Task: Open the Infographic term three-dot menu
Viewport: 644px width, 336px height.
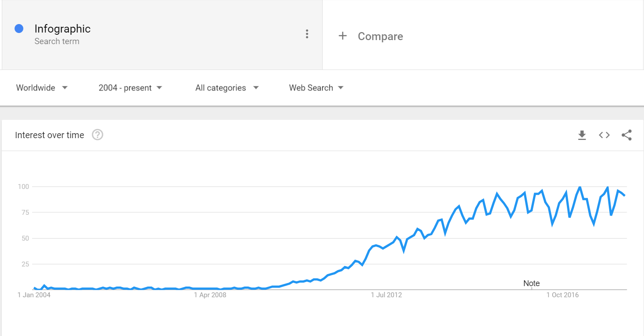Action: pyautogui.click(x=307, y=34)
